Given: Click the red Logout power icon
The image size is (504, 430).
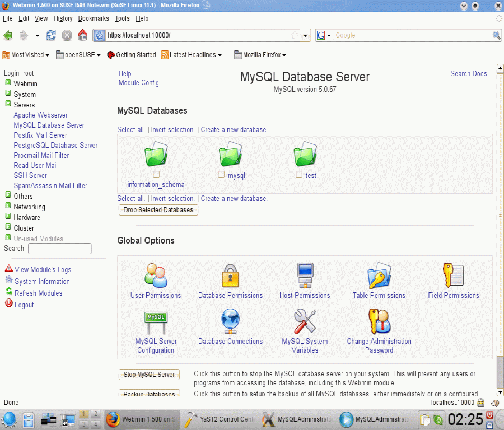Looking at the screenshot, I should (9, 303).
